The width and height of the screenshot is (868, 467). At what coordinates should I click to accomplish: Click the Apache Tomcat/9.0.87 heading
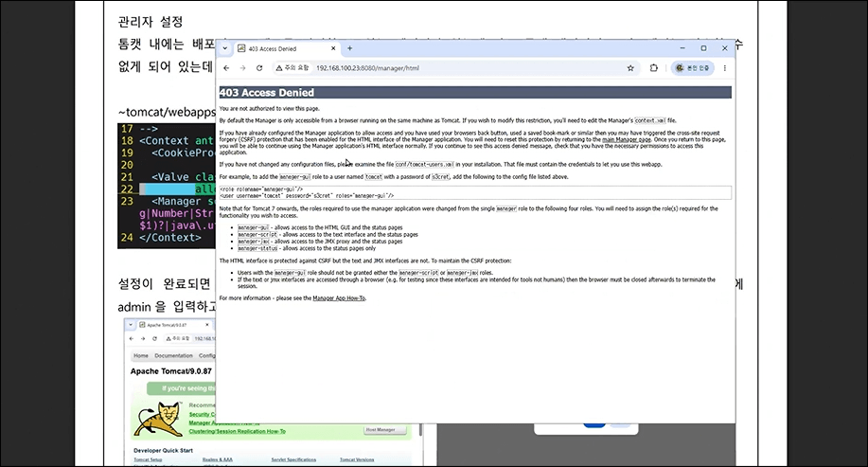pyautogui.click(x=171, y=371)
